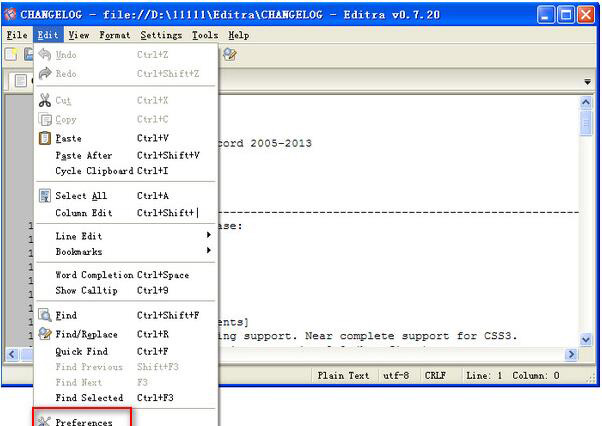
Task: Click the word "complete" in editor
Action: pos(367,336)
